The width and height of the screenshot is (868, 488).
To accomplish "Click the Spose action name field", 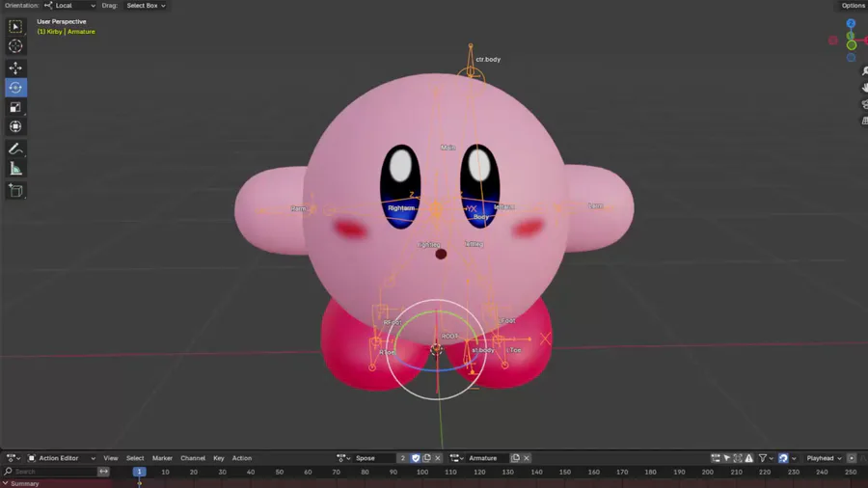I will tap(375, 458).
